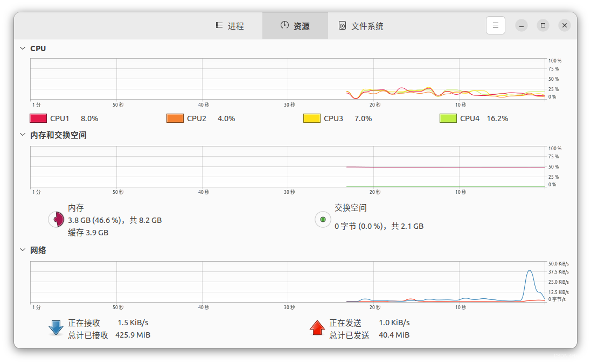Click the 缓存 3.9 GB text
This screenshot has width=591, height=364.
pos(88,233)
